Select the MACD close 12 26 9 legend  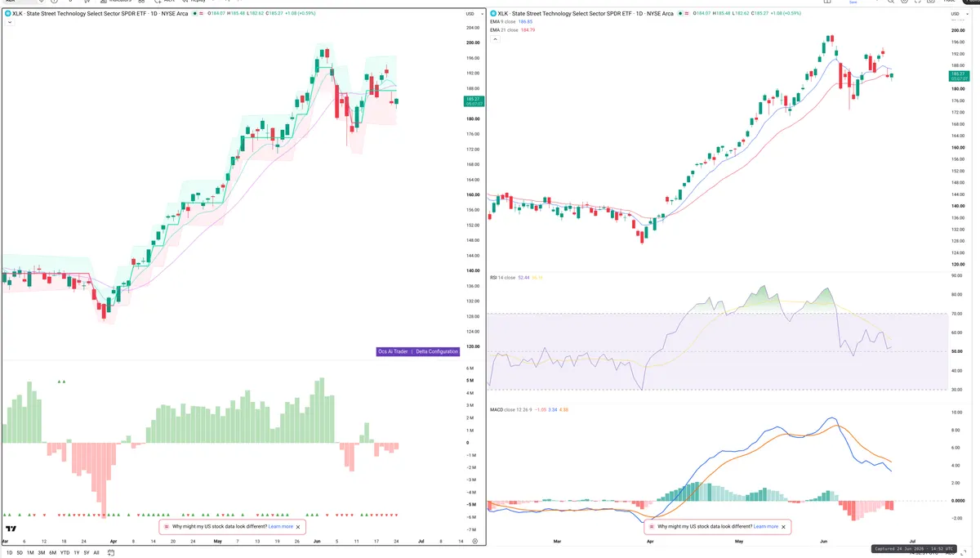coord(510,408)
